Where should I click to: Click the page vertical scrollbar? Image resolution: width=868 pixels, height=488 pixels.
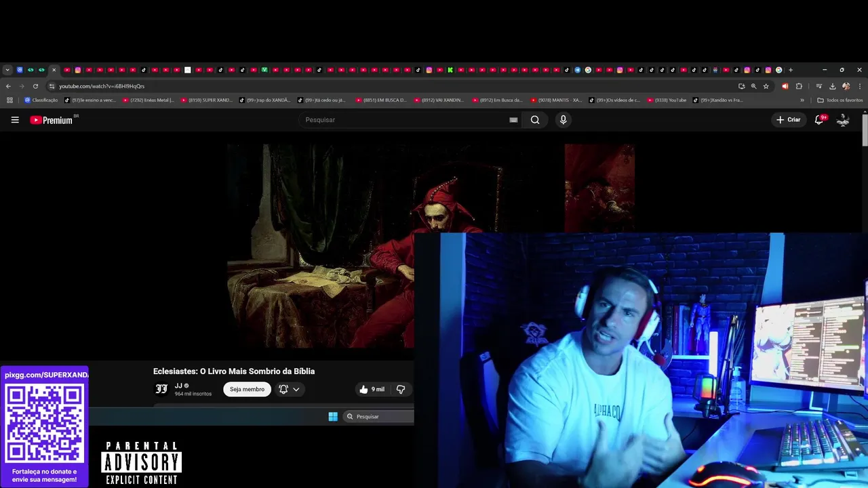coord(865,129)
